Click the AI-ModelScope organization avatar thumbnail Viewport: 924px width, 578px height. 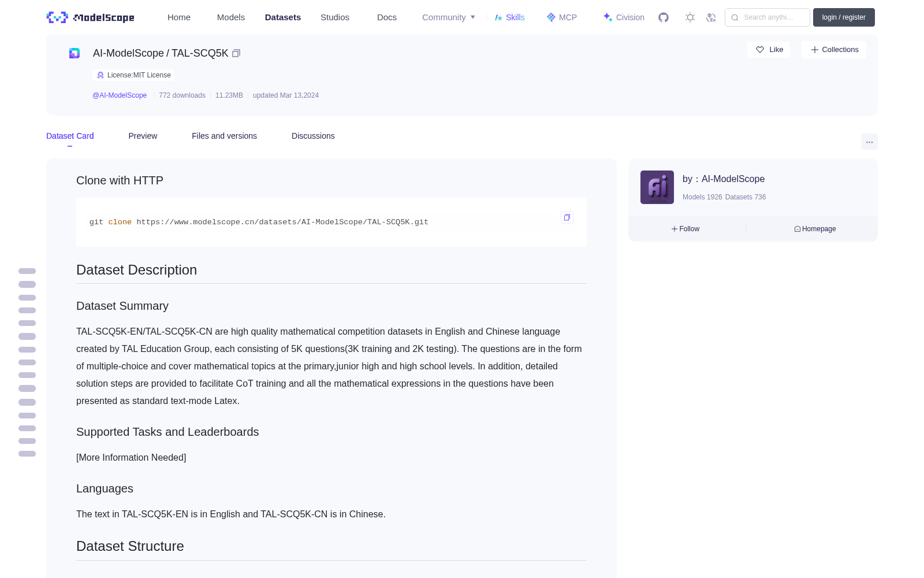point(657,187)
